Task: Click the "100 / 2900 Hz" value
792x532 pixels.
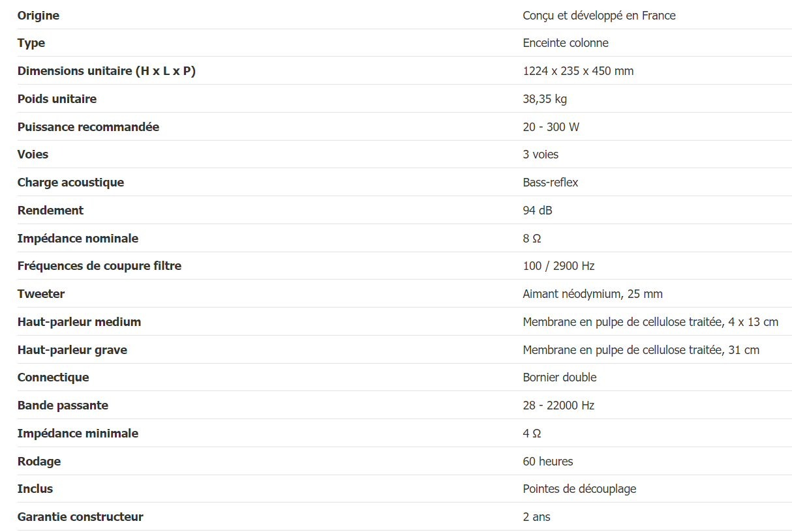Action: (x=558, y=266)
